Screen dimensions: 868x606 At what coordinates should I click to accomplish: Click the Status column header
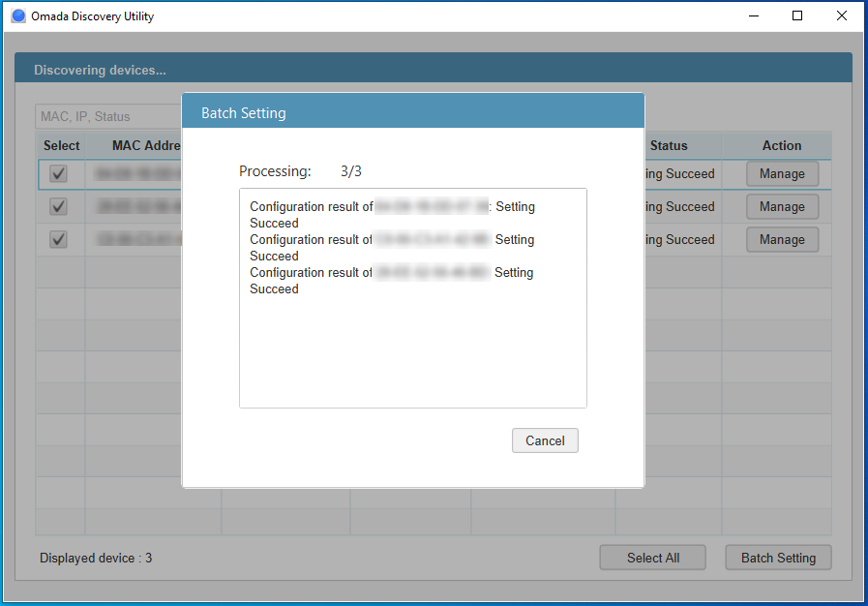click(x=669, y=146)
